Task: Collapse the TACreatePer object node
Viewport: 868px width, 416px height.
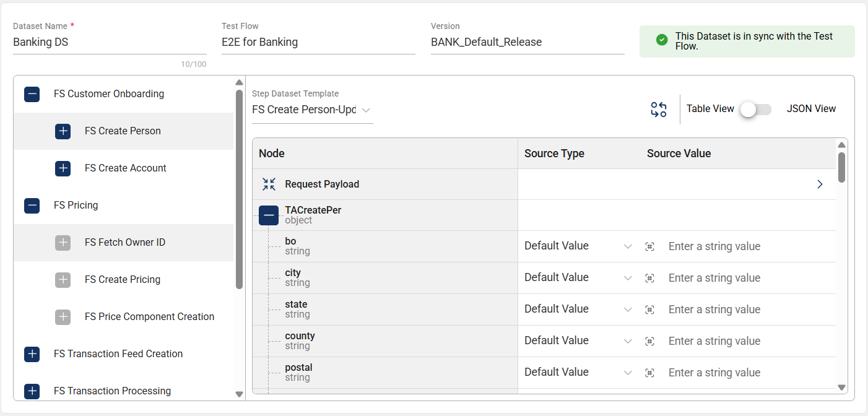Action: coord(269,215)
